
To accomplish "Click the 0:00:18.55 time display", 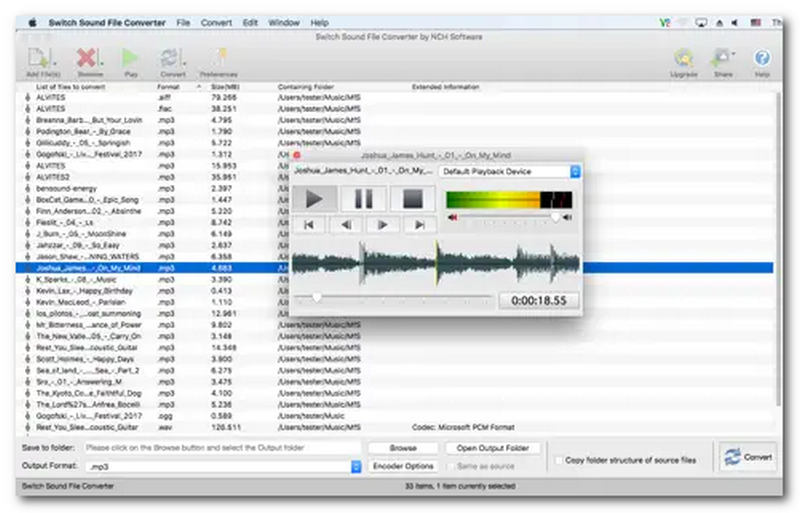I will tap(539, 301).
